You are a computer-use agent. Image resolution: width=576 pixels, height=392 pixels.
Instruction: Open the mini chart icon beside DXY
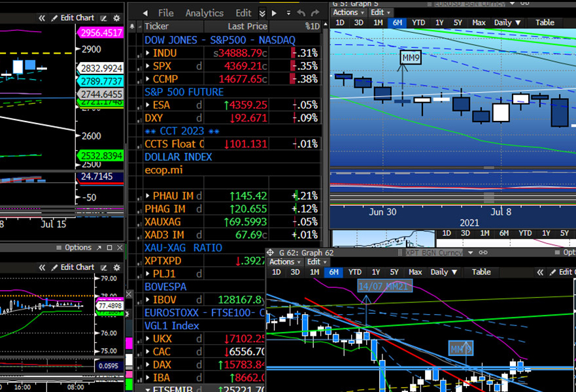(x=139, y=120)
